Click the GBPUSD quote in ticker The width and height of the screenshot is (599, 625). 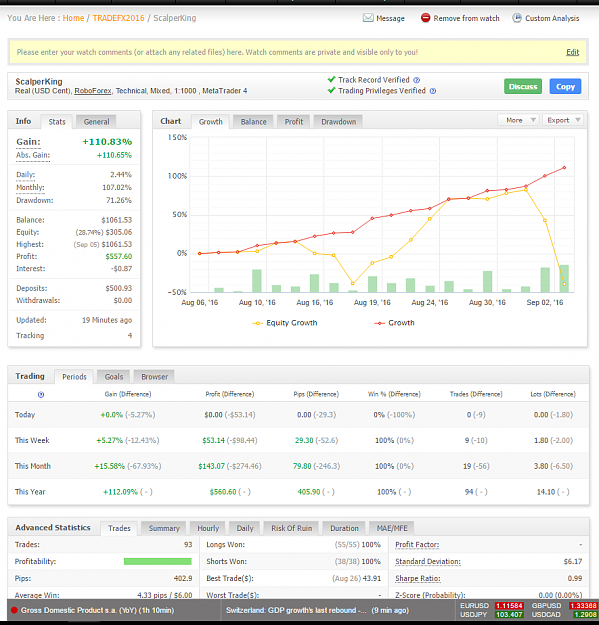pos(583,606)
